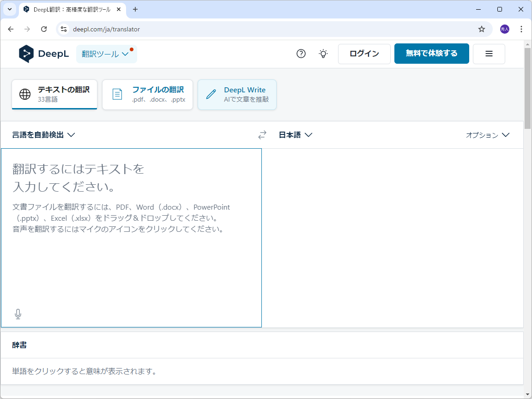Click the 無料で体験する button
Image resolution: width=532 pixels, height=399 pixels.
[431, 54]
